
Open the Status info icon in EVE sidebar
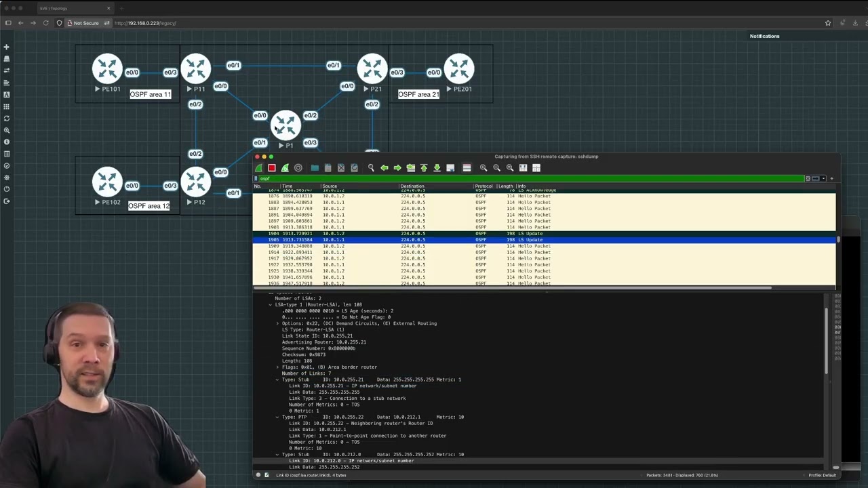pos(7,142)
